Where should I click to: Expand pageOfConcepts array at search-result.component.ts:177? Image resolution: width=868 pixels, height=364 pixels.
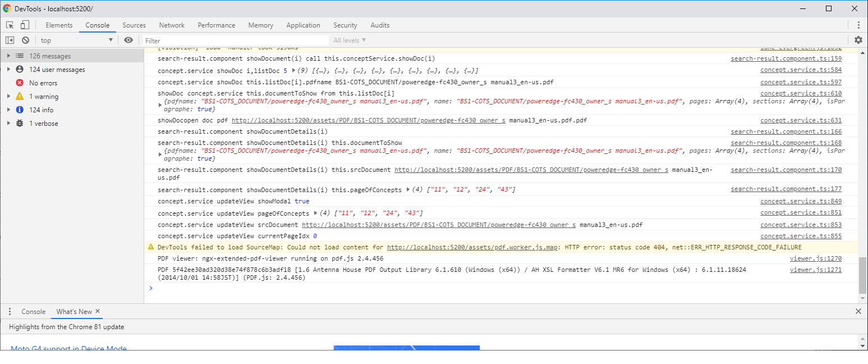pyautogui.click(x=408, y=190)
